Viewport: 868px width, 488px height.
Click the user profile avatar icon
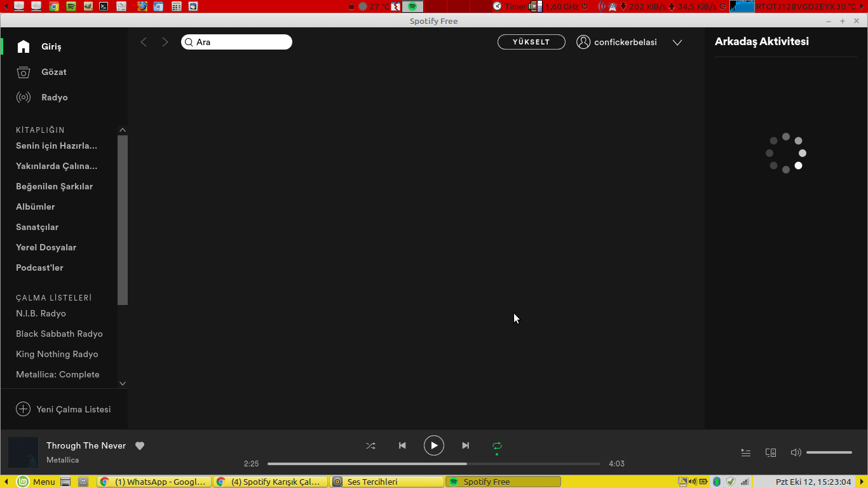[583, 42]
